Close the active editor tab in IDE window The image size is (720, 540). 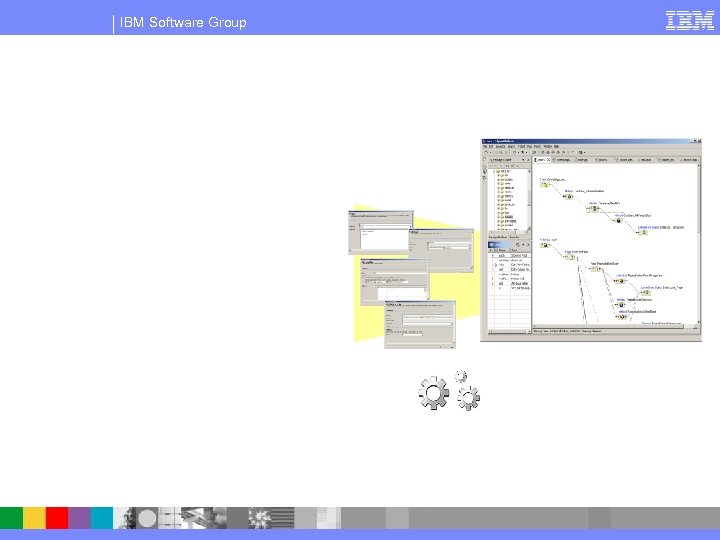pyautogui.click(x=548, y=160)
